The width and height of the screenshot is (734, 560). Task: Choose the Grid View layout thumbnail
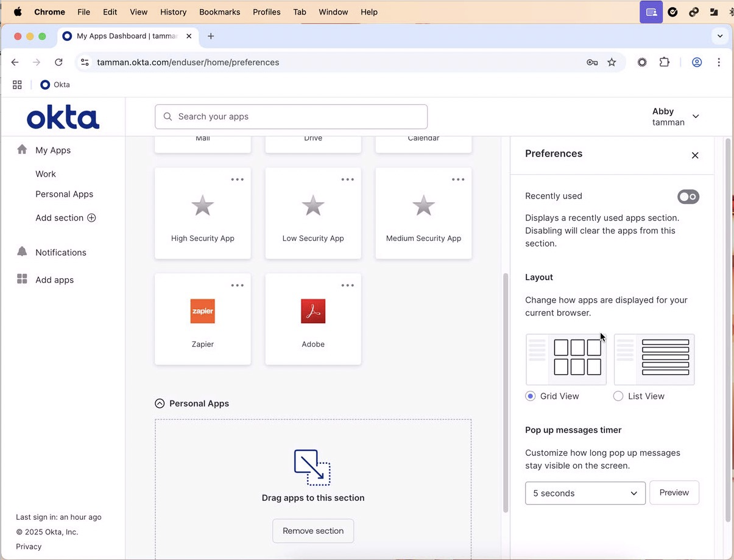tap(566, 359)
